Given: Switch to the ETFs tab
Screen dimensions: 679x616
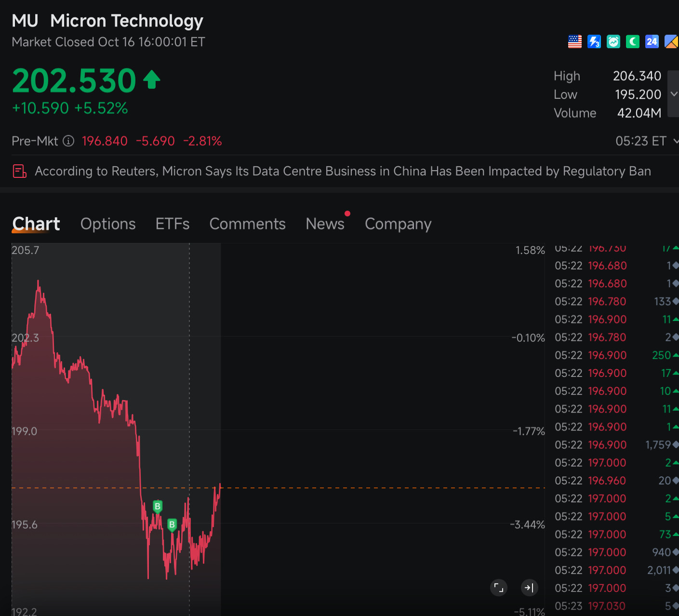Looking at the screenshot, I should [x=173, y=224].
